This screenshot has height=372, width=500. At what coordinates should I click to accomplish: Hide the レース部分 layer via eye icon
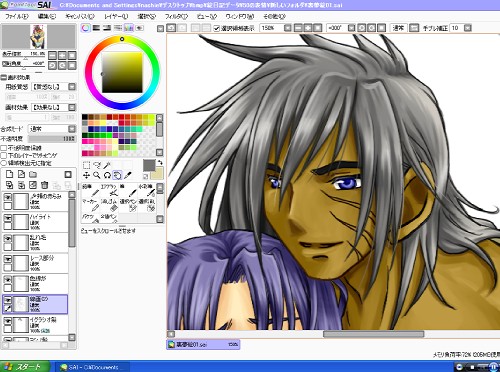pyautogui.click(x=8, y=259)
